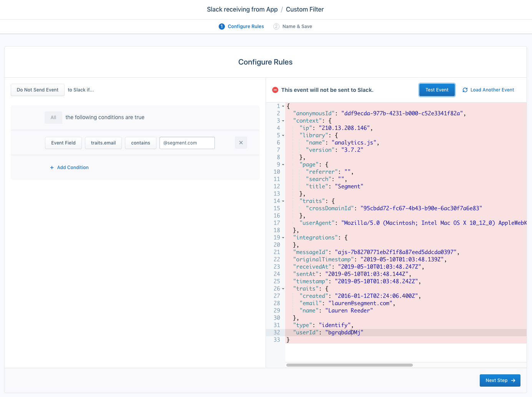Select the Name & Save step
The width and height of the screenshot is (532, 397).
(x=297, y=26)
